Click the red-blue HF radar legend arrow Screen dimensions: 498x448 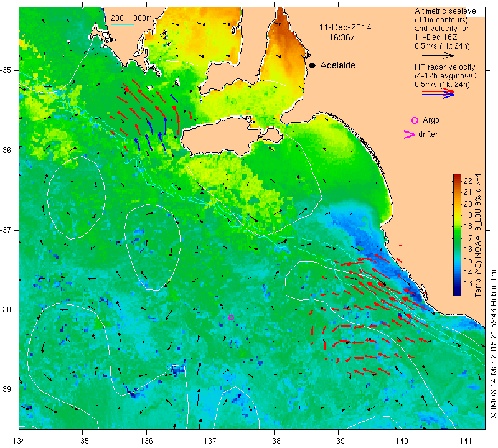coord(438,93)
